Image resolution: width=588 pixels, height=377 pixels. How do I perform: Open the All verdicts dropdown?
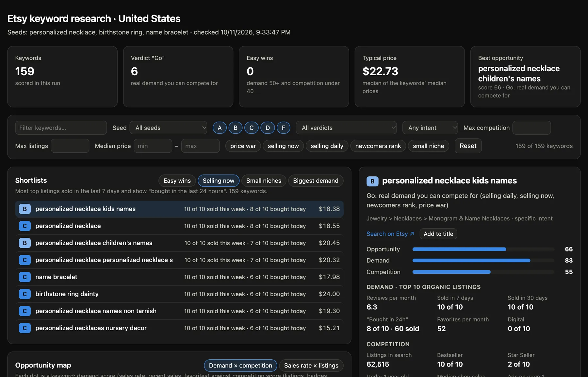pyautogui.click(x=346, y=128)
